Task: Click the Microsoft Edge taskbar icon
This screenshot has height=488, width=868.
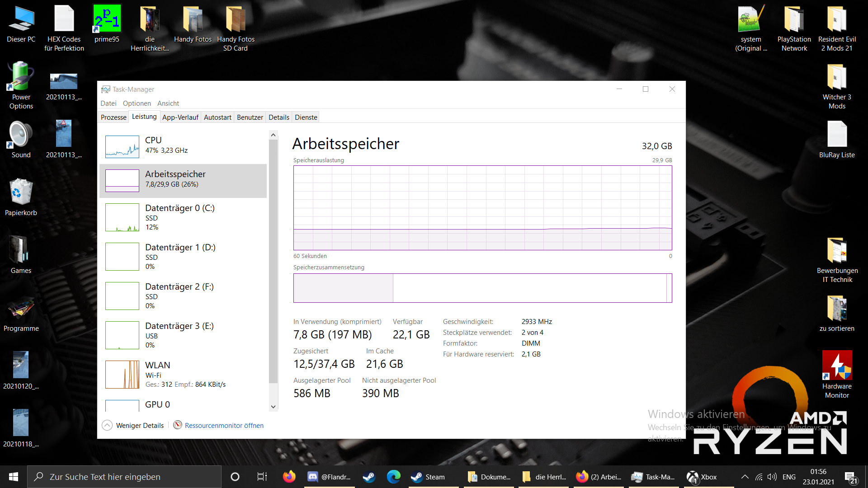Action: [x=393, y=477]
